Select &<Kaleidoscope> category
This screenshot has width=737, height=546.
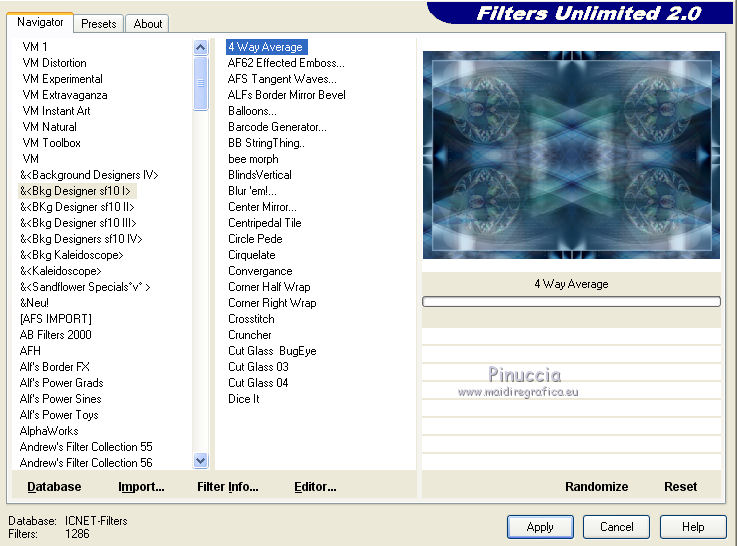pos(61,271)
